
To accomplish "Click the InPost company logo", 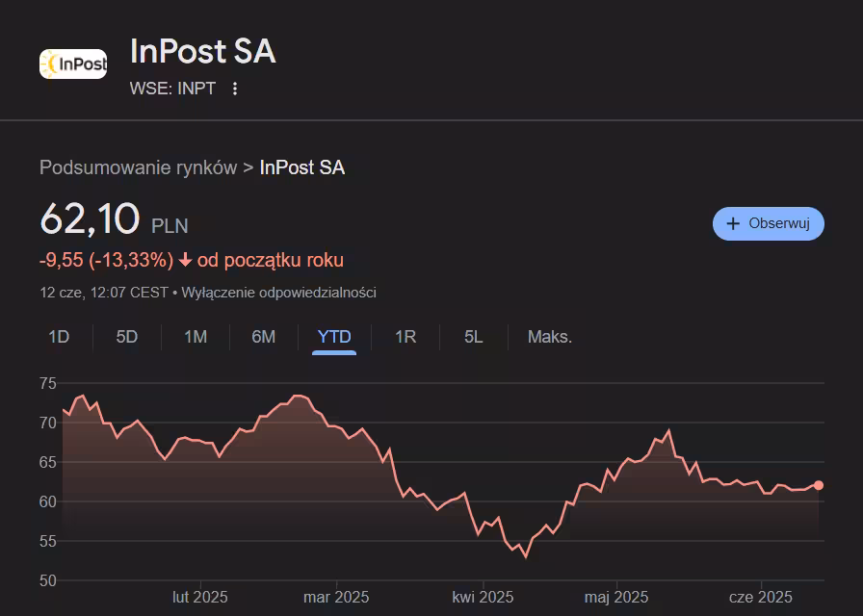I will click(73, 64).
